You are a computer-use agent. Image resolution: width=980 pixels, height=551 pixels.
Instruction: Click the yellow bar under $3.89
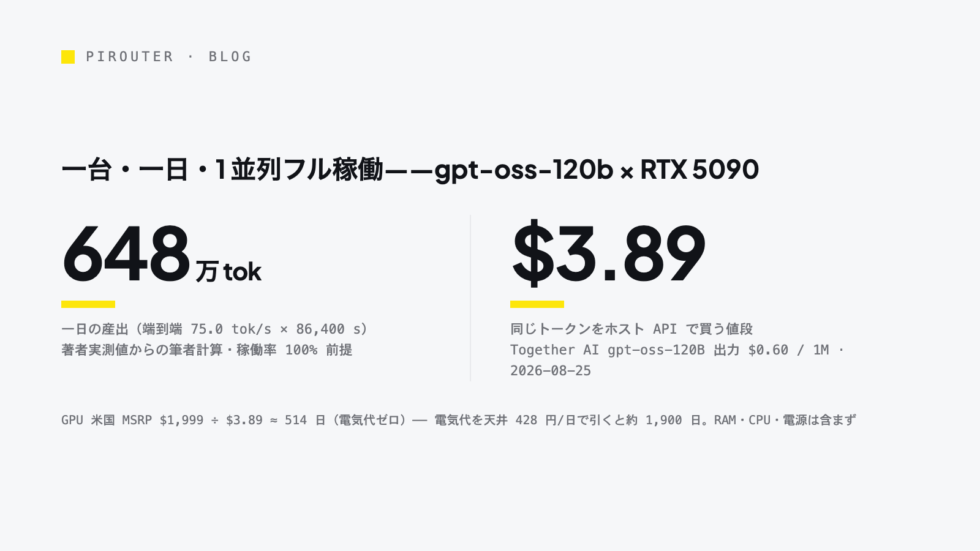click(x=537, y=304)
